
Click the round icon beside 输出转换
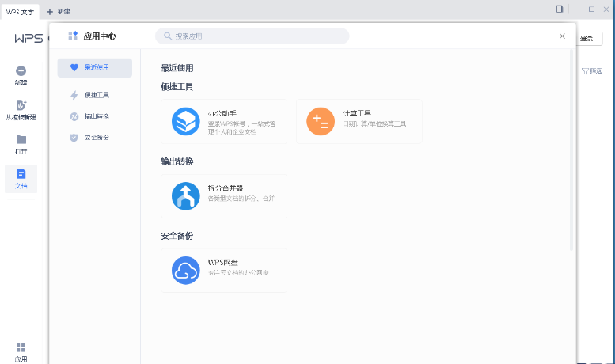point(74,116)
